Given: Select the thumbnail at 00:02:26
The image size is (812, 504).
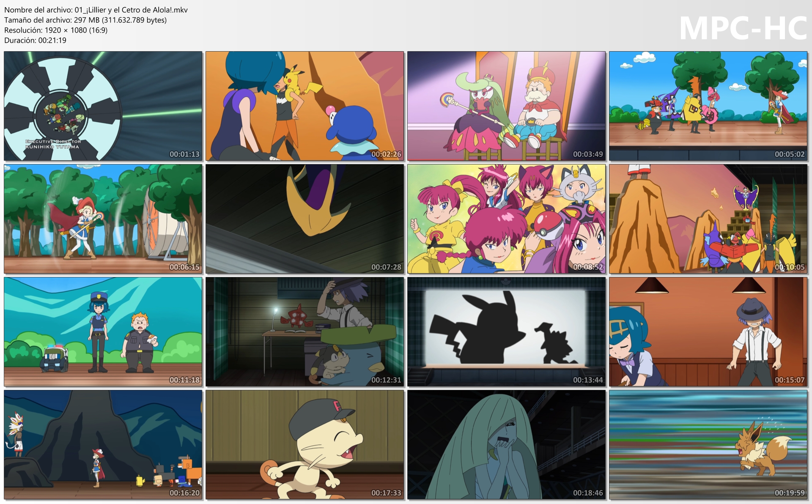Looking at the screenshot, I should pyautogui.click(x=305, y=106).
